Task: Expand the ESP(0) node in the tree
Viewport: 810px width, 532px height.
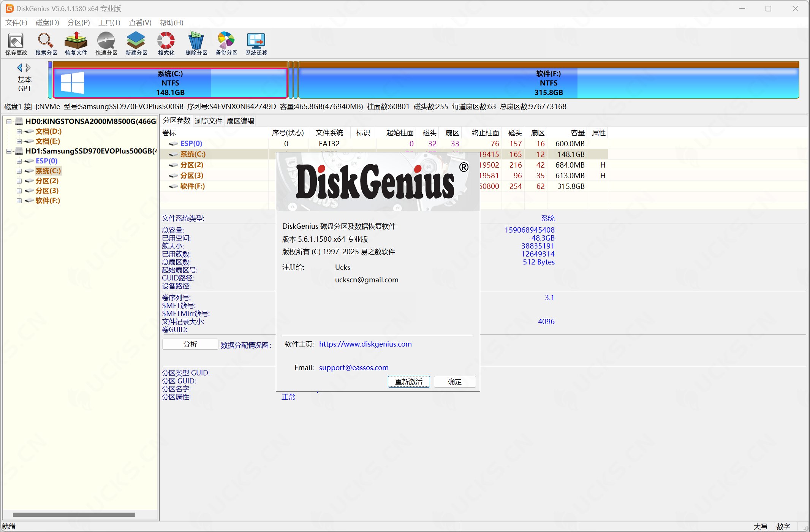Action: (x=19, y=161)
